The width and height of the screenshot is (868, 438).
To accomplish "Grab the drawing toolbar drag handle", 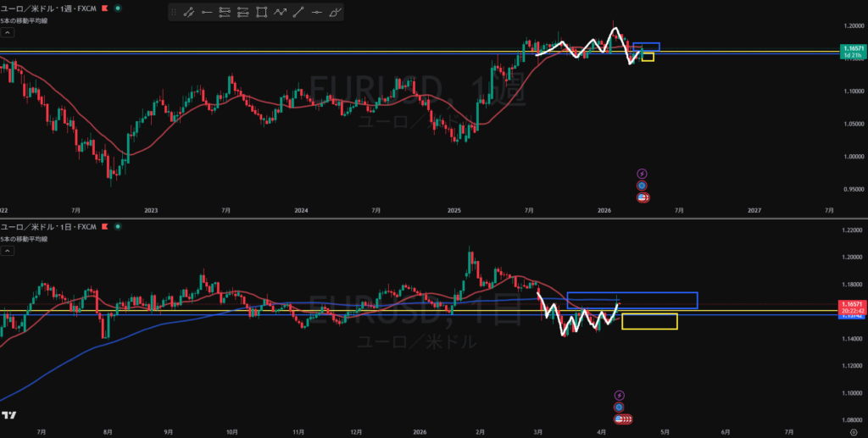I will pyautogui.click(x=174, y=13).
